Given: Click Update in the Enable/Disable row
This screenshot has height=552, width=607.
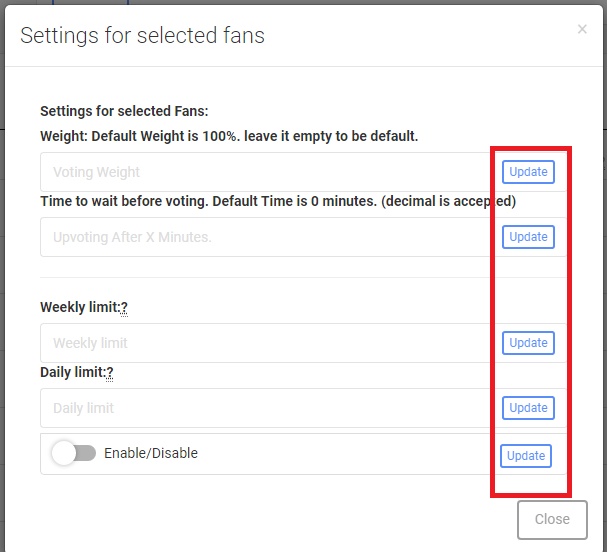Looking at the screenshot, I should [x=526, y=456].
